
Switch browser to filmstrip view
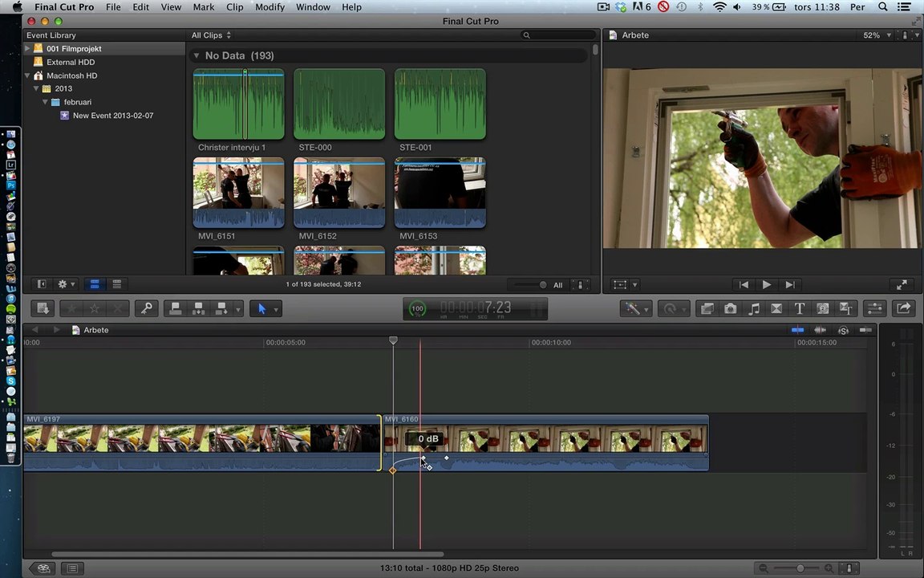click(95, 284)
